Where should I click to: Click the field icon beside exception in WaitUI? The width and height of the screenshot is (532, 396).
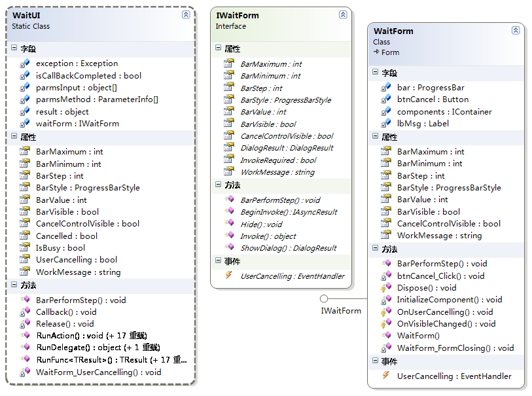[x=25, y=63]
